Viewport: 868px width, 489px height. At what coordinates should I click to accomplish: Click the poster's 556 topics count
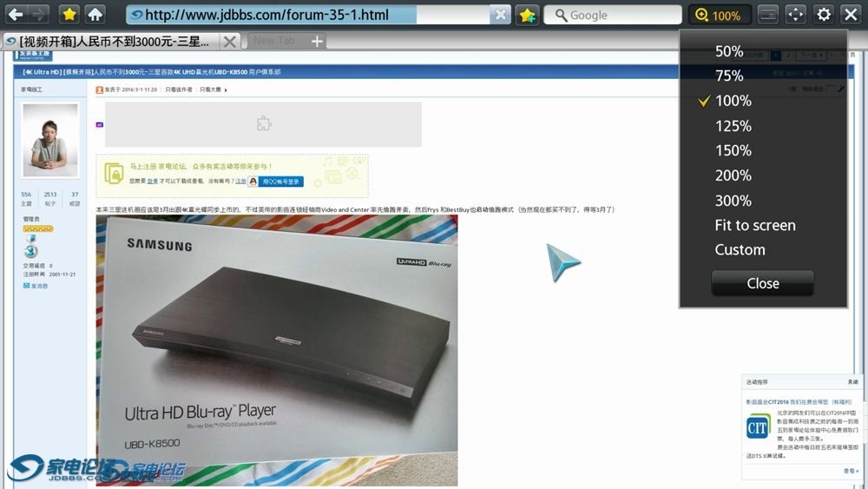point(26,195)
